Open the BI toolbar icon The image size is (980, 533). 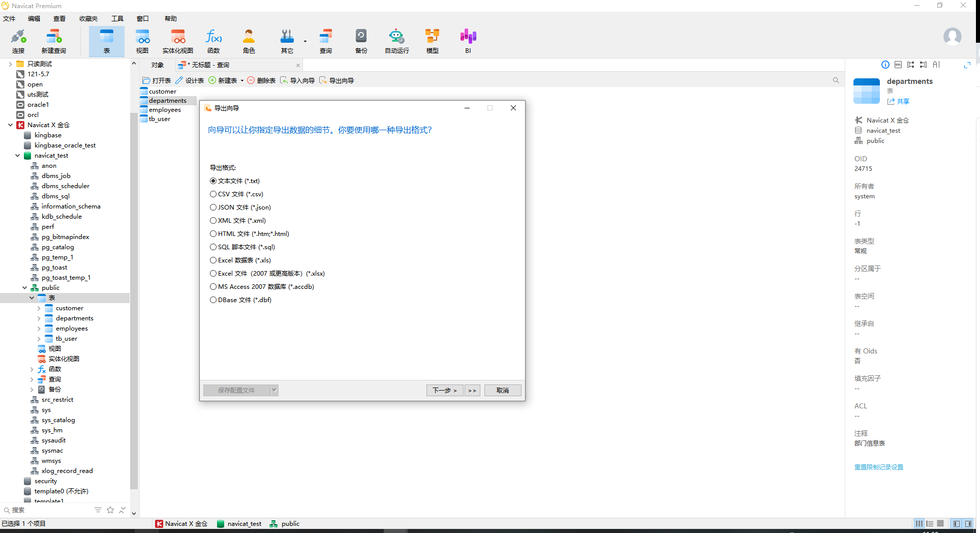click(468, 41)
